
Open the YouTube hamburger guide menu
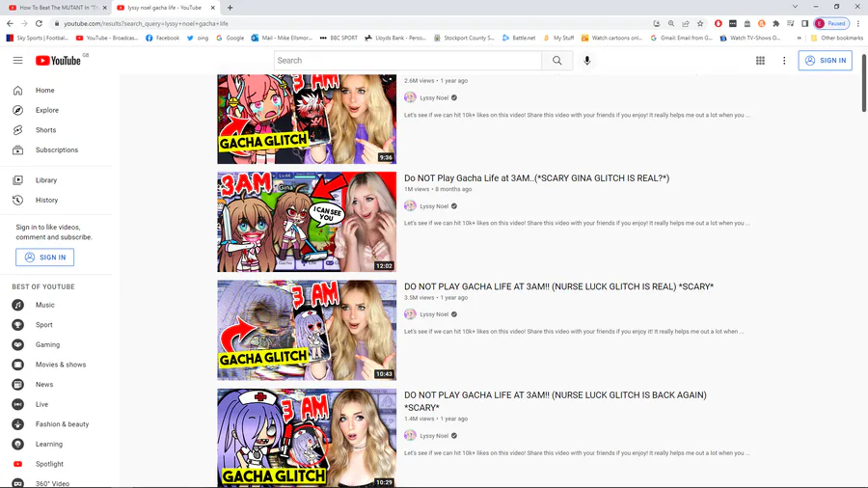17,61
